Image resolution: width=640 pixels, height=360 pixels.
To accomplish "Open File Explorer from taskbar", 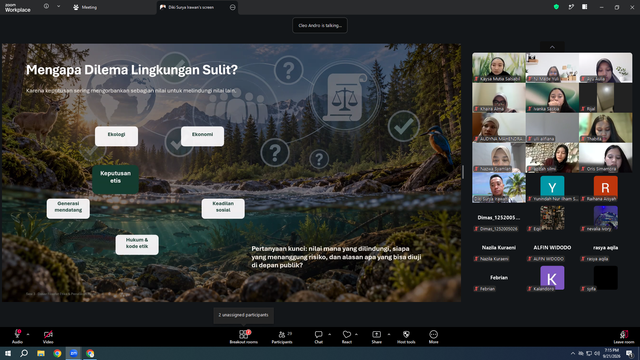I will coord(41,353).
